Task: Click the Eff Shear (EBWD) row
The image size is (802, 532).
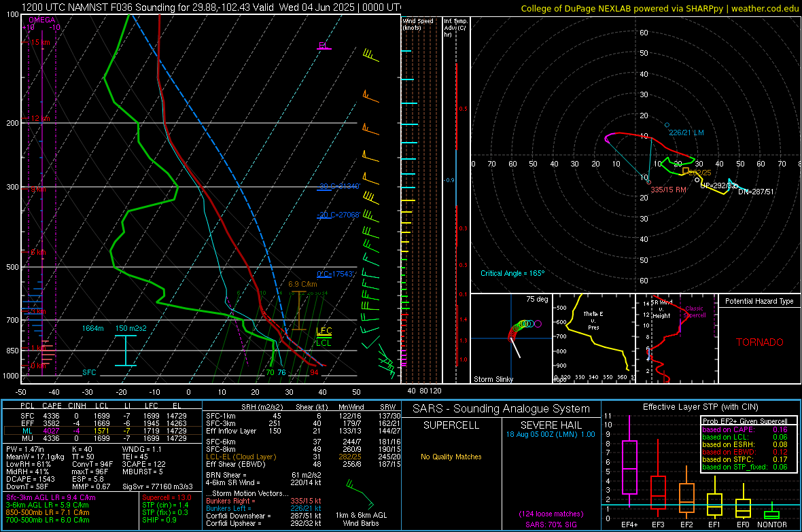Action: pyautogui.click(x=303, y=465)
